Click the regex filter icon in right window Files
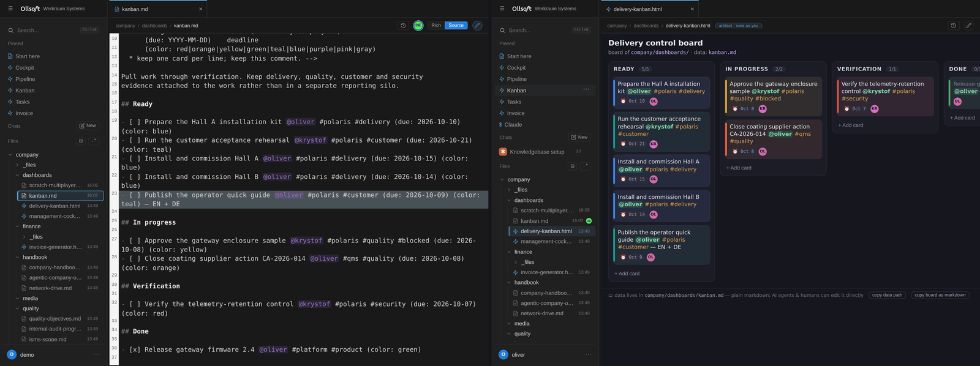 (585, 166)
